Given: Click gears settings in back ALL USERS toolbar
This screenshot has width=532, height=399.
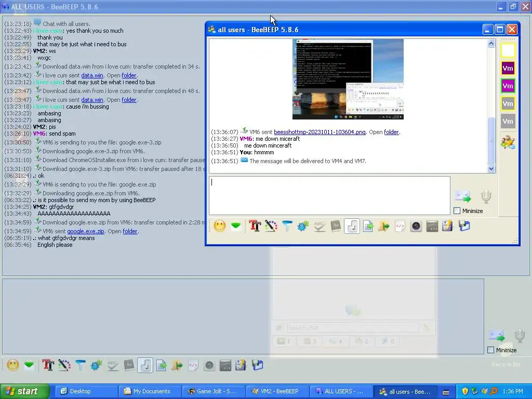Looking at the screenshot, I should click(96, 365).
